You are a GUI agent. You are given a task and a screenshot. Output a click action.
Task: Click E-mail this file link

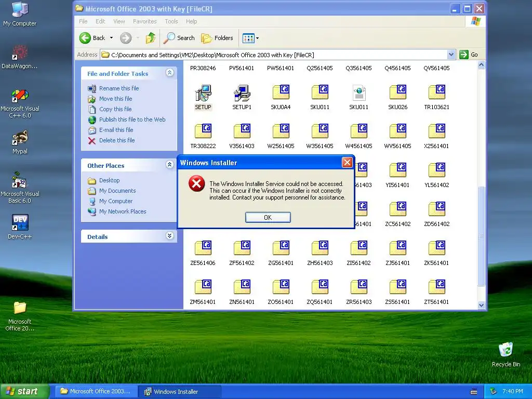(x=116, y=130)
